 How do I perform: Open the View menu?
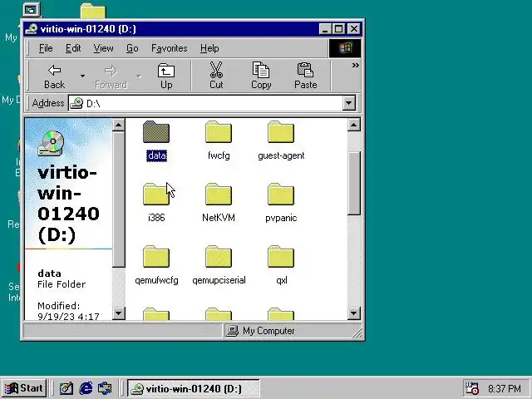103,48
